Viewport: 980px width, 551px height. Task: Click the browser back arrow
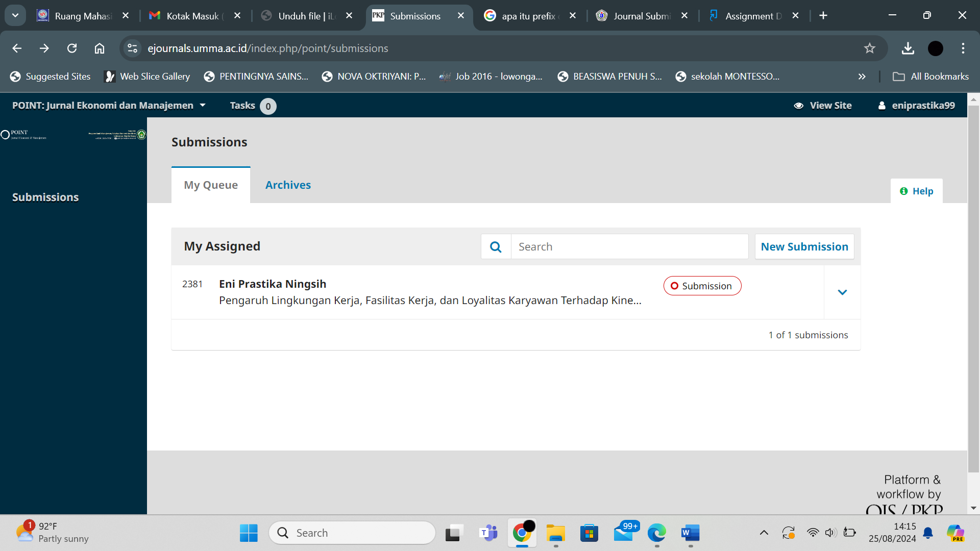[17, 48]
